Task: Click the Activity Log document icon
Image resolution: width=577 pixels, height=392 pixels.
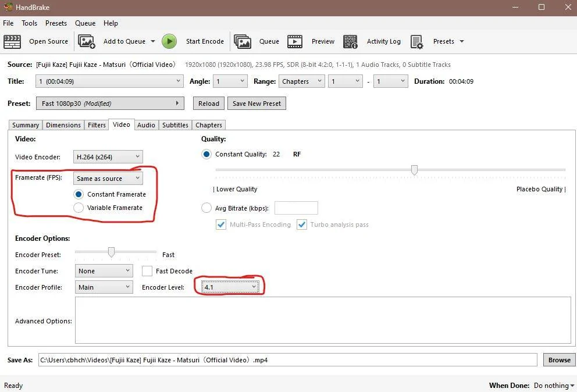Action: [x=350, y=42]
